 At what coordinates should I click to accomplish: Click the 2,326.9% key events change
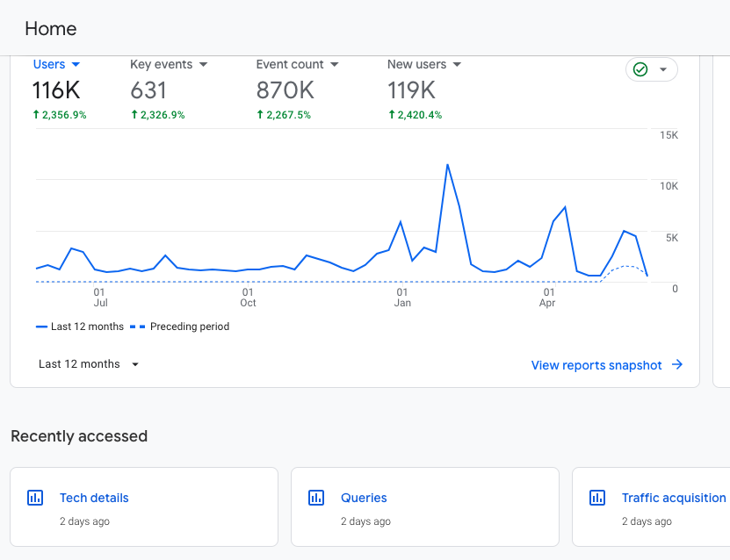pyautogui.click(x=158, y=115)
